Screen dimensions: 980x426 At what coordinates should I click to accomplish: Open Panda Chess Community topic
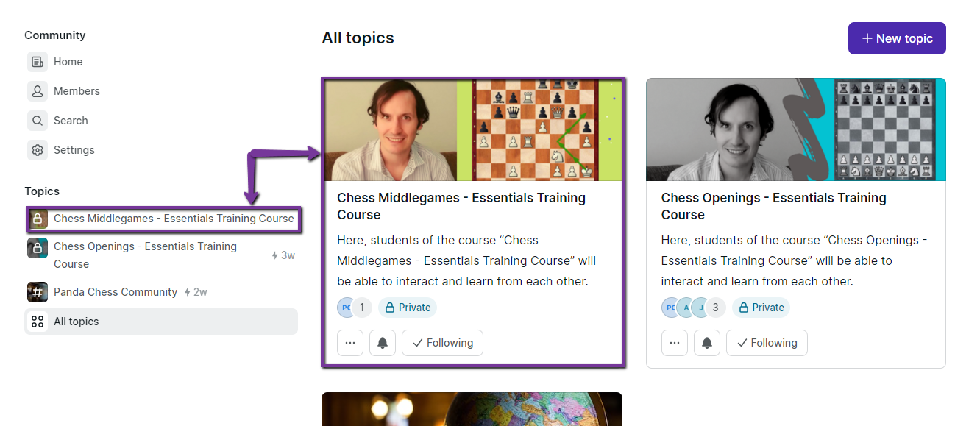116,292
